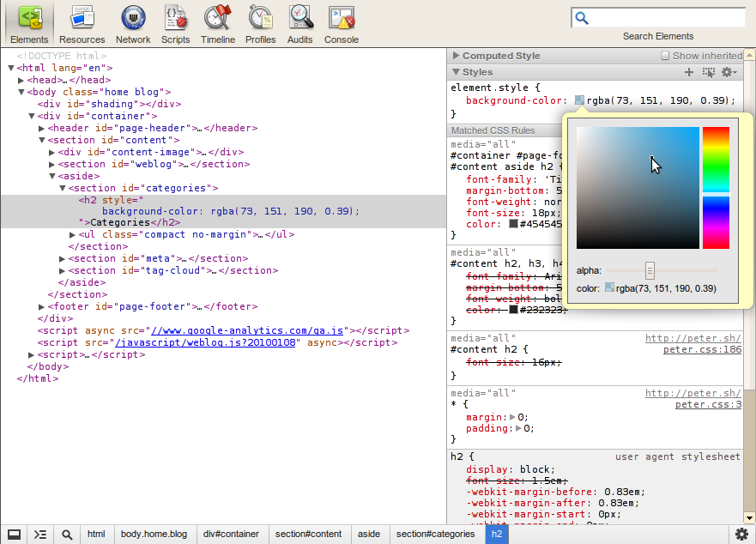Show the console drawer icon

pos(40,535)
